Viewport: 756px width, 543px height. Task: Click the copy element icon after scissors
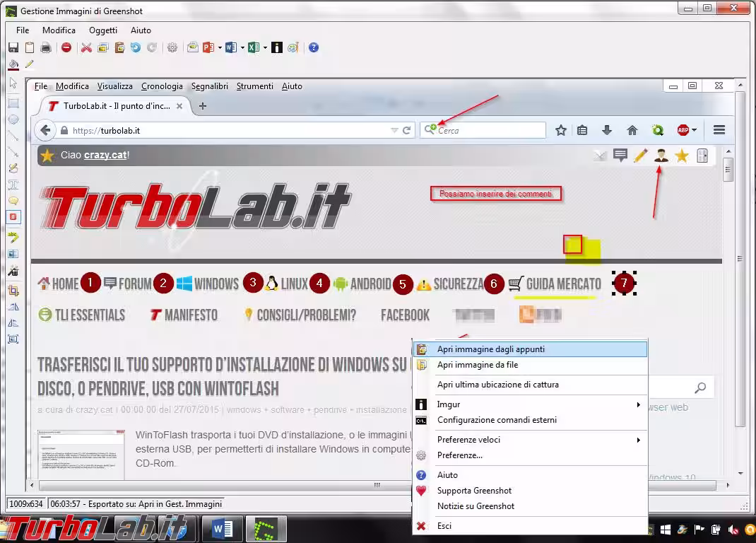pos(103,47)
